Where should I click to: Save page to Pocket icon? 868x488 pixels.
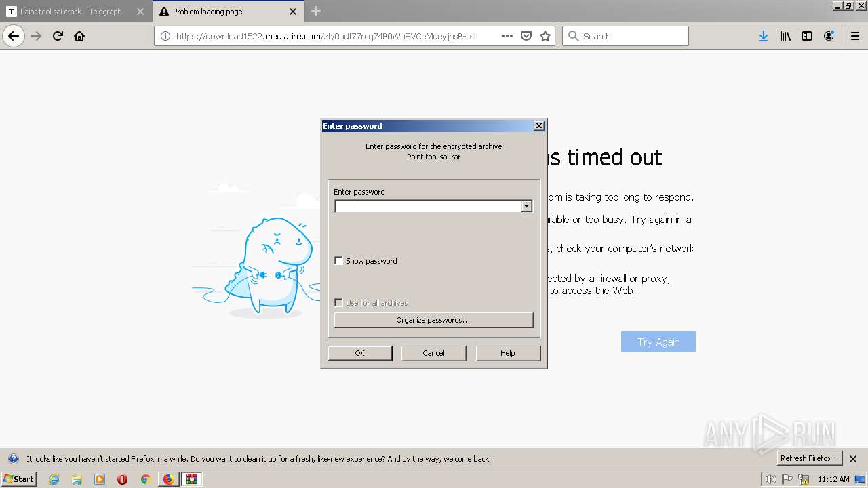tap(526, 36)
